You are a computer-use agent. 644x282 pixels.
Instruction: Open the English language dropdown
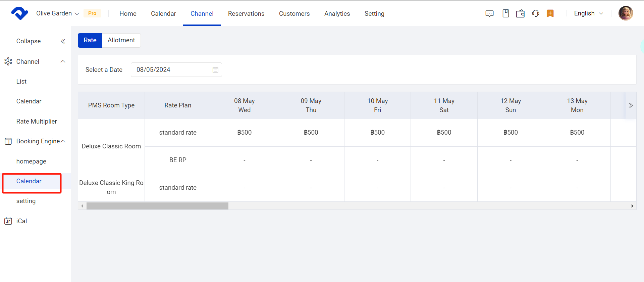(588, 13)
